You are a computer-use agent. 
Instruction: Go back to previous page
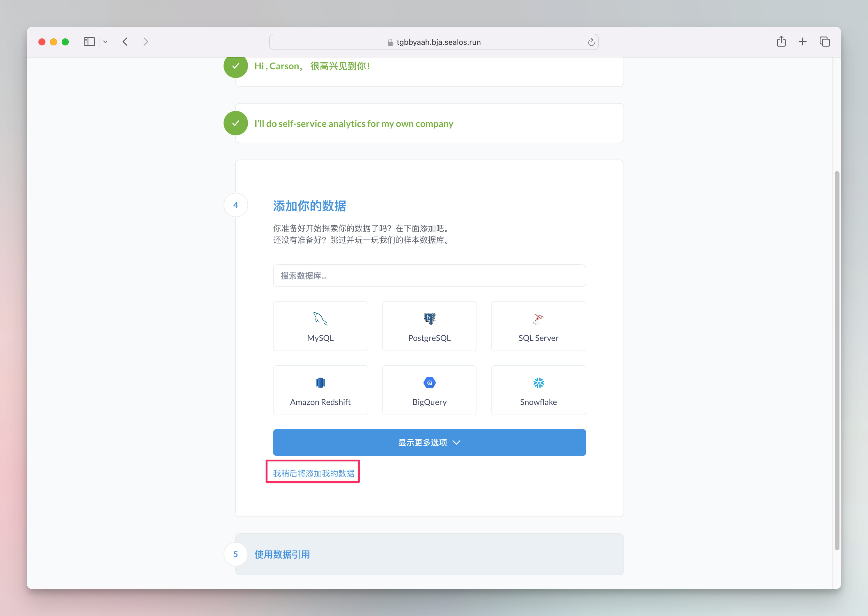click(125, 42)
